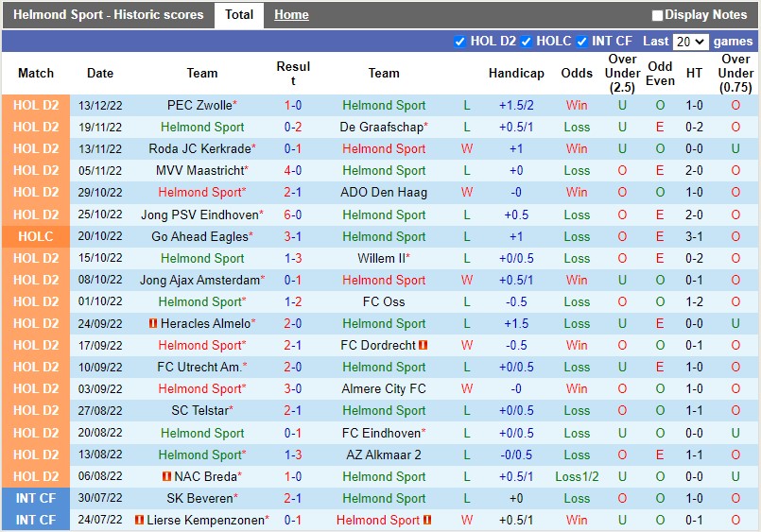Open ADO Den Haag team link
761x532 pixels.
coord(384,193)
